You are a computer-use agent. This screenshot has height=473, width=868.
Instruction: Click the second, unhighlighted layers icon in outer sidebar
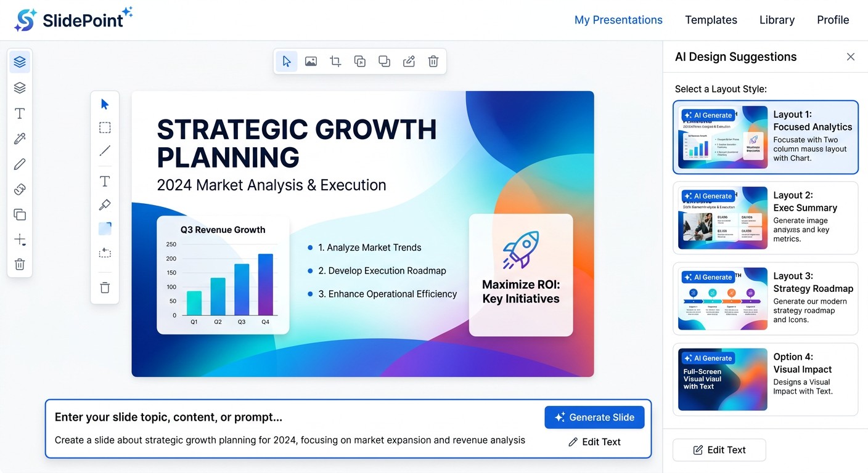coord(20,88)
